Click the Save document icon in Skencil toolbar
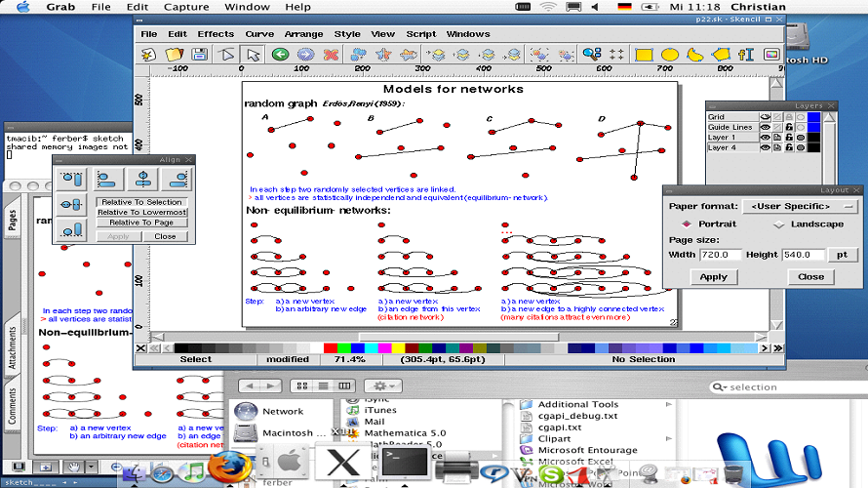The width and height of the screenshot is (868, 488). 202,55
